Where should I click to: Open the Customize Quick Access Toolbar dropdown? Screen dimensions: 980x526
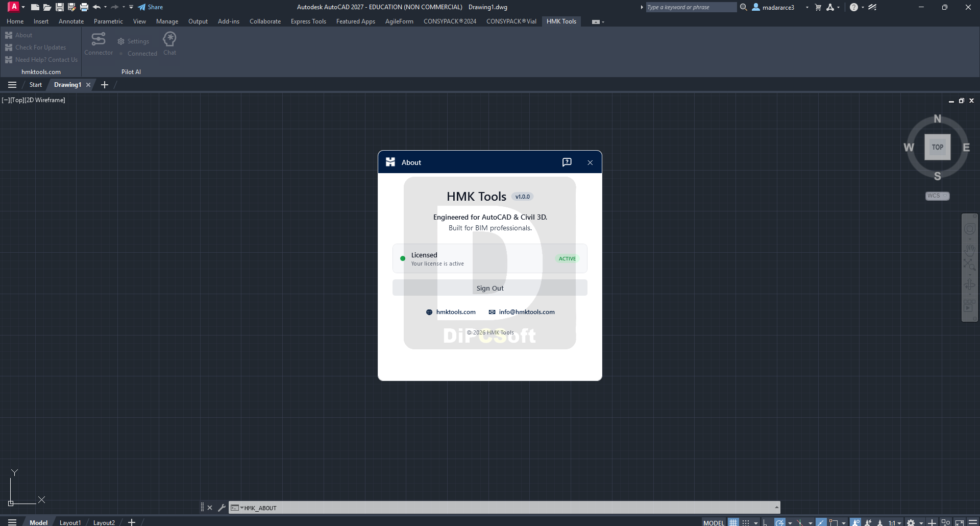click(131, 7)
